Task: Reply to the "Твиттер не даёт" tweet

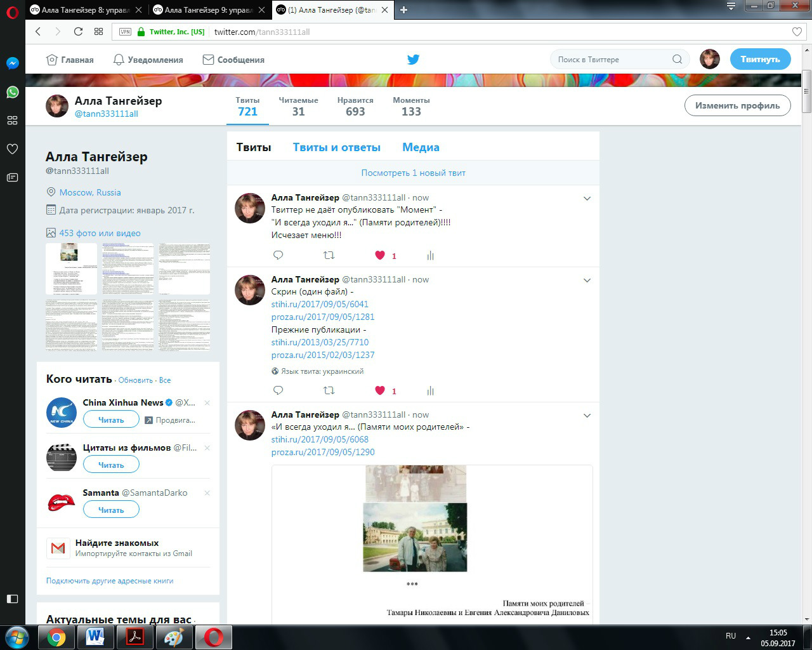Action: (x=278, y=255)
